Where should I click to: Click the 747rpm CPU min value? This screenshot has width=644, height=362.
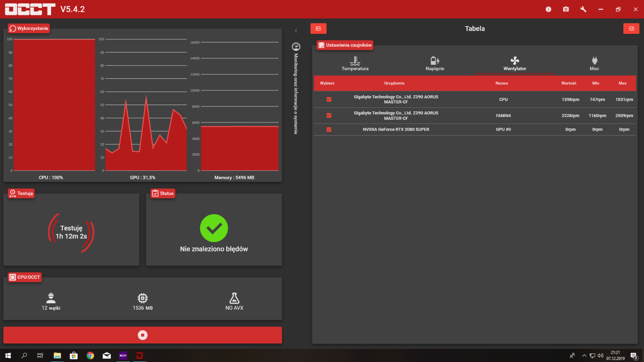(x=597, y=99)
